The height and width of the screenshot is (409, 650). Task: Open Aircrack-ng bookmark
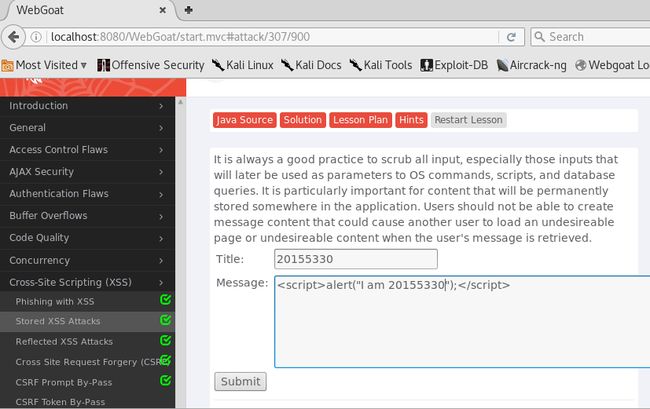coord(531,65)
